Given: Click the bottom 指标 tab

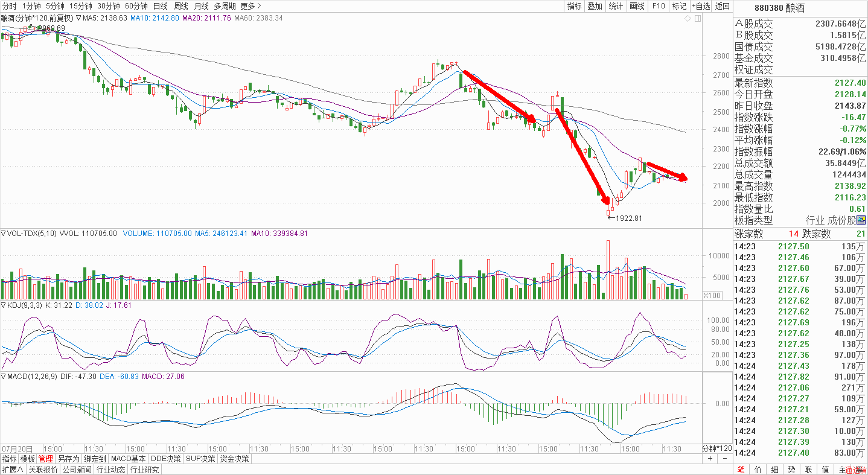Looking at the screenshot, I should 10,459.
